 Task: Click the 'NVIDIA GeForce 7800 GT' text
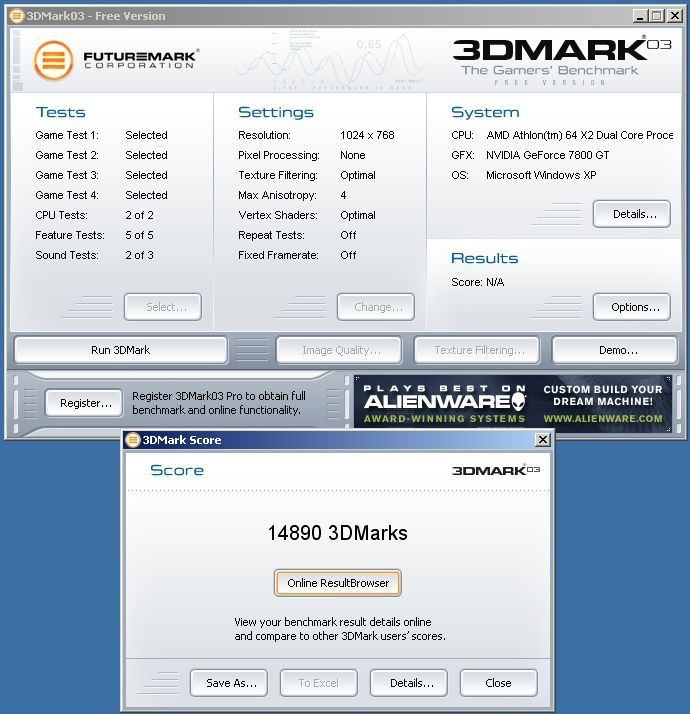pyautogui.click(x=547, y=155)
